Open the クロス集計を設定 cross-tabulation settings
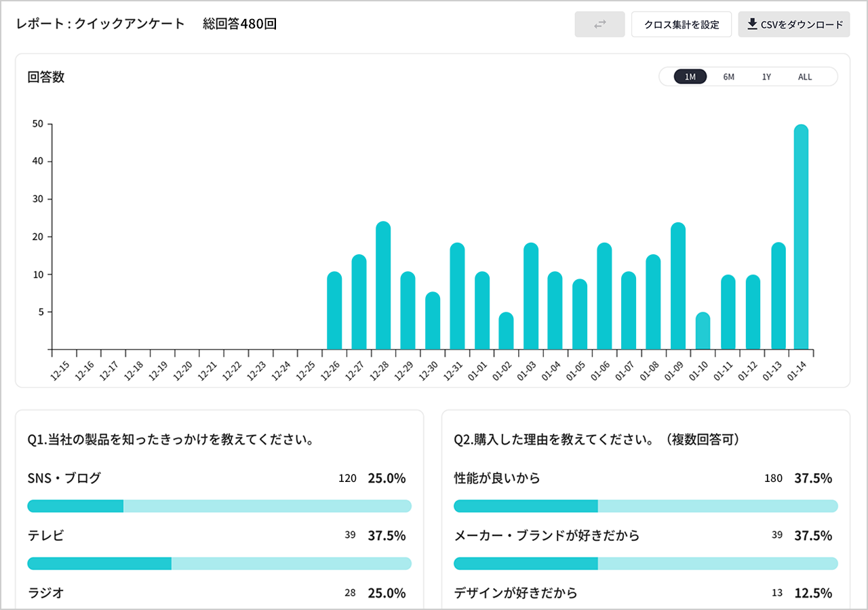868x610 pixels. [x=681, y=24]
